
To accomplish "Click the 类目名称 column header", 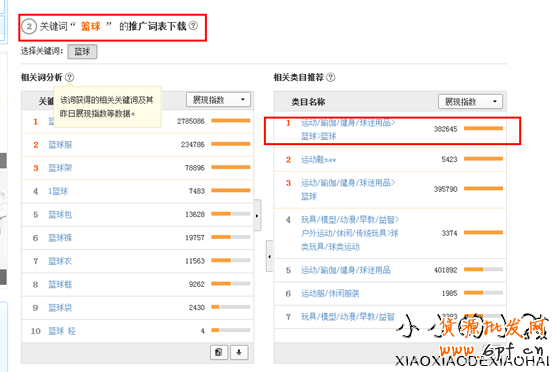I will coord(308,102).
